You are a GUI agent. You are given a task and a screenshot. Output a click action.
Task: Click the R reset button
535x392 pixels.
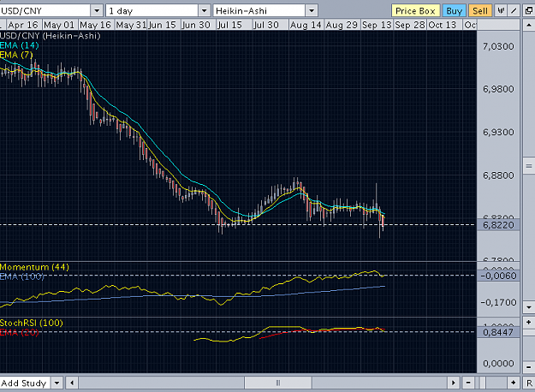pyautogui.click(x=529, y=383)
